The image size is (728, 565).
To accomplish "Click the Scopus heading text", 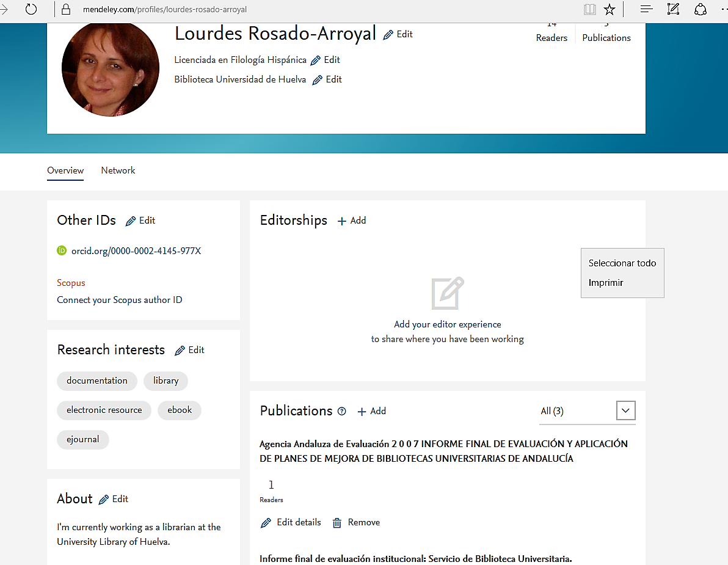I will (x=71, y=283).
